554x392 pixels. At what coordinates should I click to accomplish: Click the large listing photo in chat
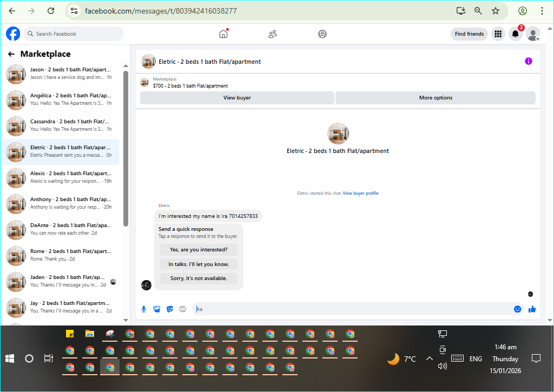click(338, 134)
